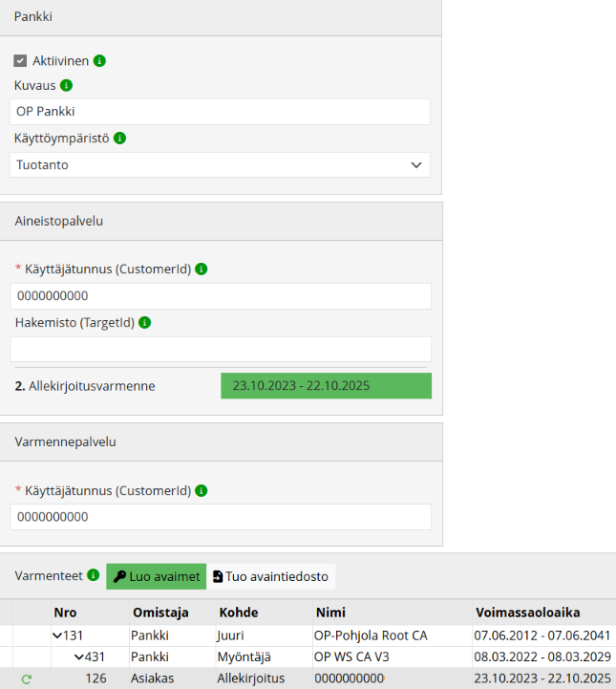616x689 pixels.
Task: Click the Luo avaimet button
Action: coord(156,576)
